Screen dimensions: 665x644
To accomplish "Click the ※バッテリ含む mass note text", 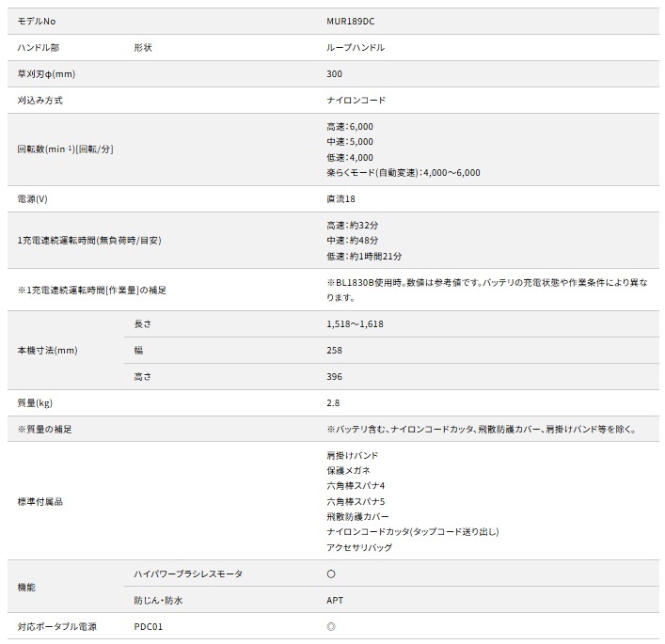I will (x=482, y=429).
